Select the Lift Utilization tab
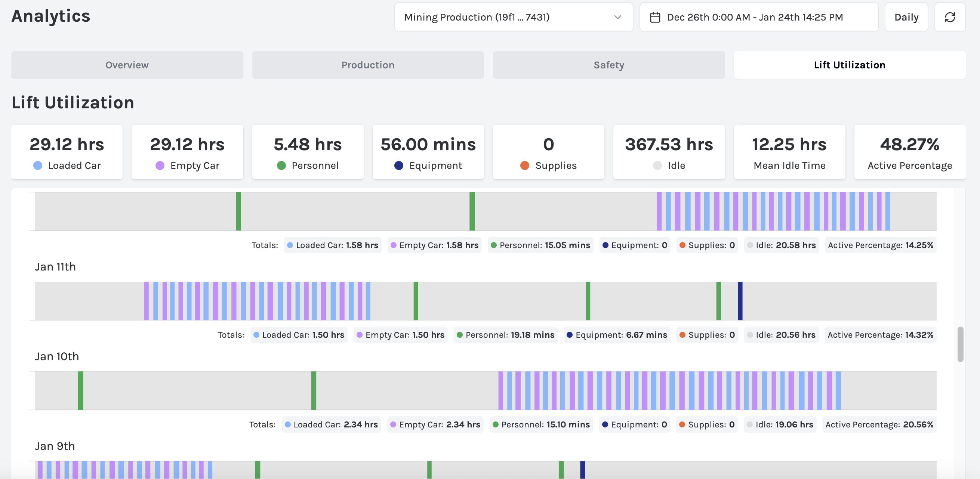This screenshot has height=479, width=980. pyautogui.click(x=849, y=65)
